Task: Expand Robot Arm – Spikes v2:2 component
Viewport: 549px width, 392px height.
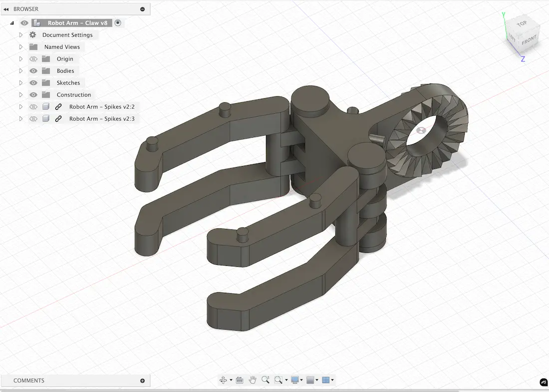Action: point(20,106)
